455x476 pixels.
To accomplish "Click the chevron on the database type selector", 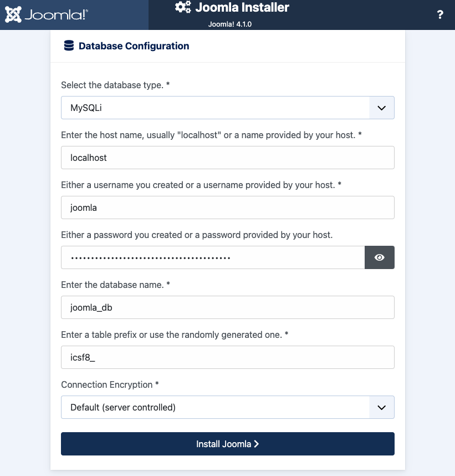I will pyautogui.click(x=381, y=108).
